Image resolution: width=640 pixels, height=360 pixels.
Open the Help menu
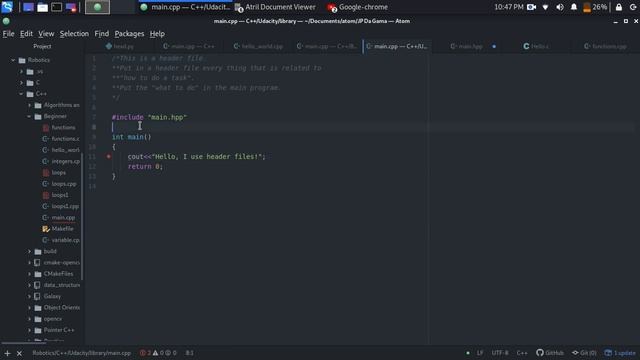[x=157, y=34]
